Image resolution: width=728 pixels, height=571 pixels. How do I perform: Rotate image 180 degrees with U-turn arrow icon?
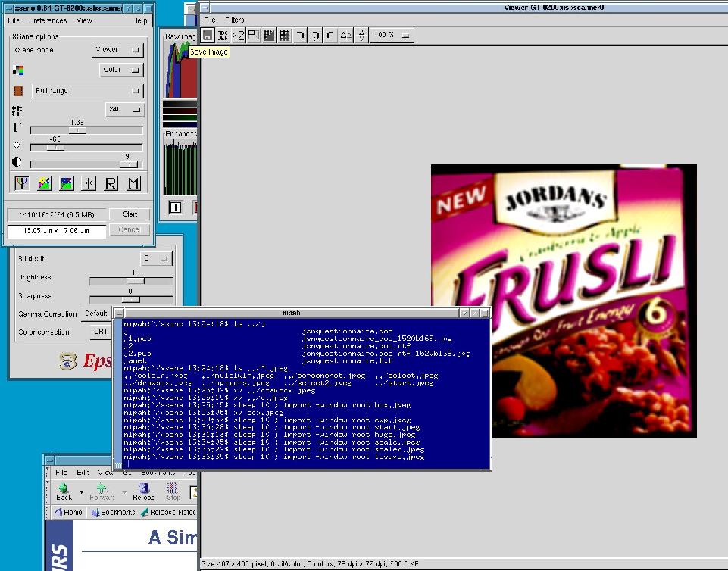pyautogui.click(x=315, y=36)
